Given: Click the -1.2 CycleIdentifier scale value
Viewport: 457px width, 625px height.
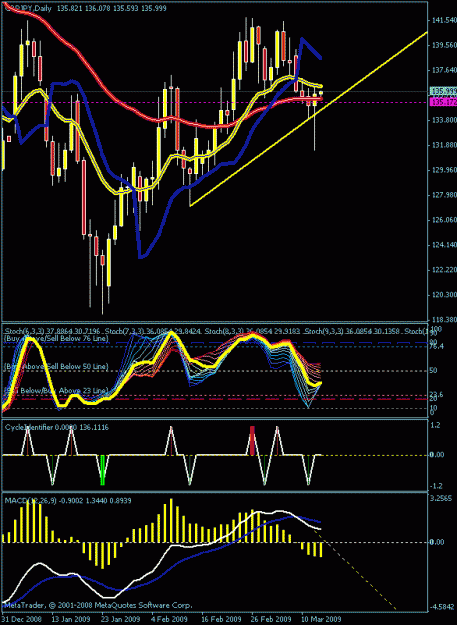Looking at the screenshot, I should [436, 485].
